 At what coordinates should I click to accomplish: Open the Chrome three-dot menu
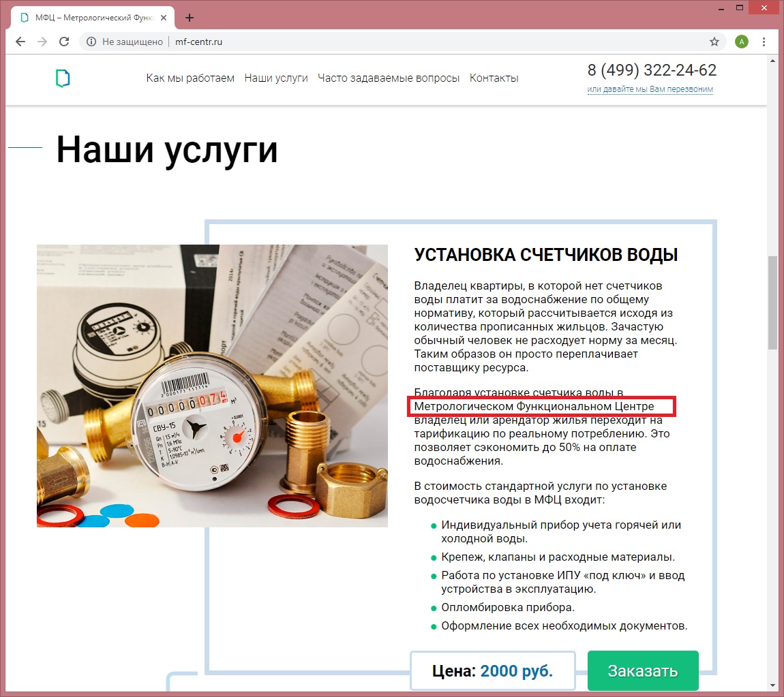[764, 42]
